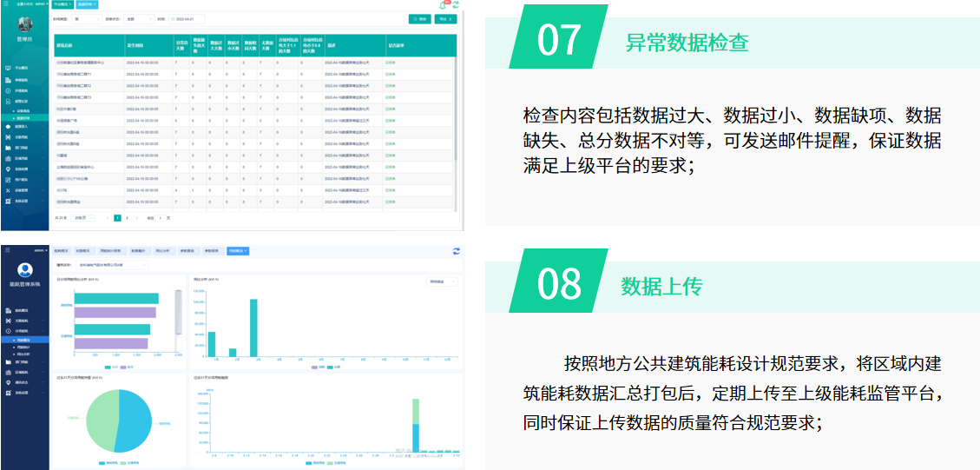This screenshot has width=980, height=470.
Task: Open the 20条/页 page size dropdown
Action: (x=82, y=218)
